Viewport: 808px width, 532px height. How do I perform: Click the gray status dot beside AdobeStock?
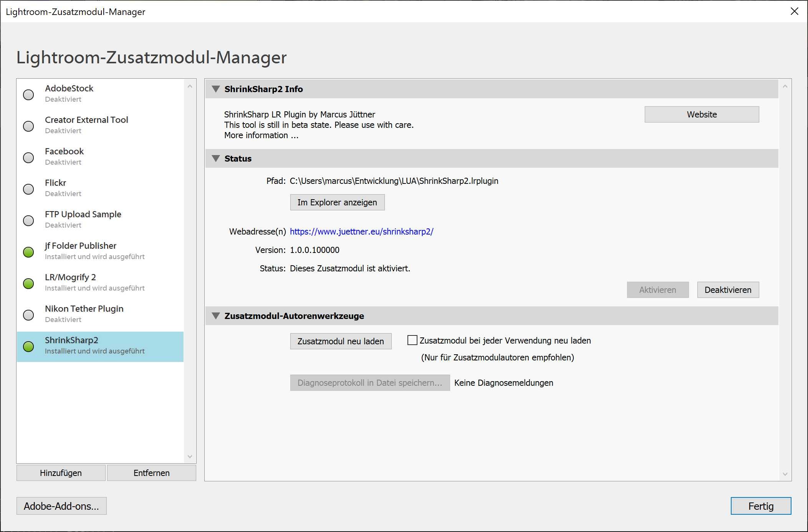coord(28,95)
